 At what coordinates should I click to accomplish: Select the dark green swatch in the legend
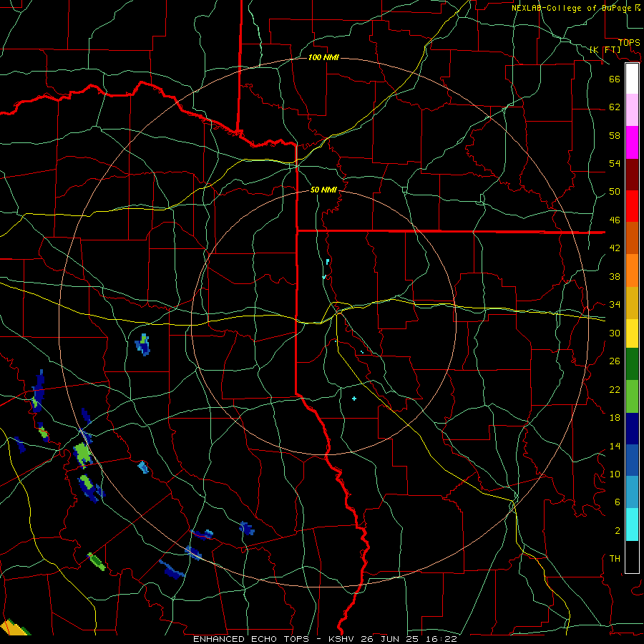(632, 364)
